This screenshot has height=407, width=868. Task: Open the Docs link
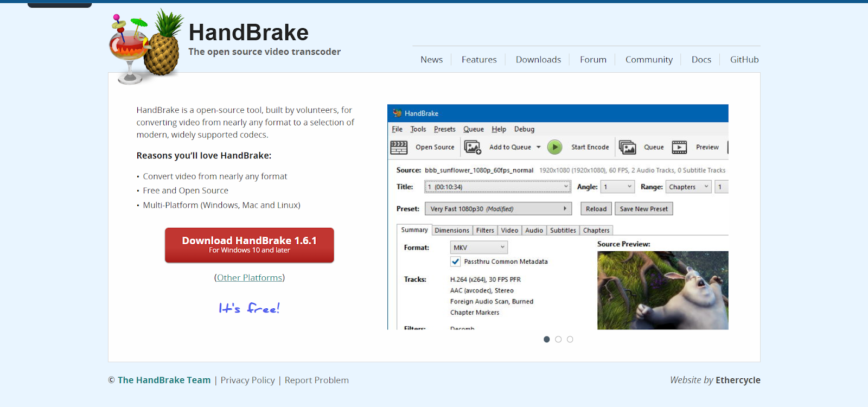(x=701, y=60)
